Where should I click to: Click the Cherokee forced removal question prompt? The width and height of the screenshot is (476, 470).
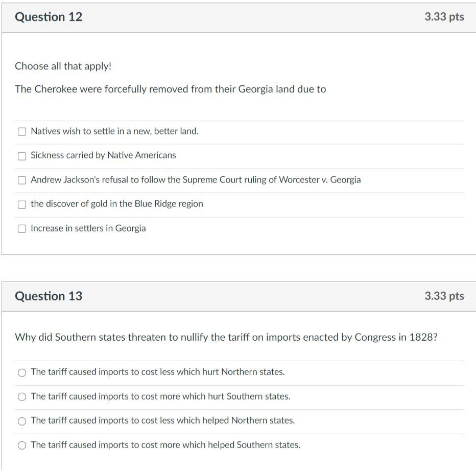click(170, 89)
